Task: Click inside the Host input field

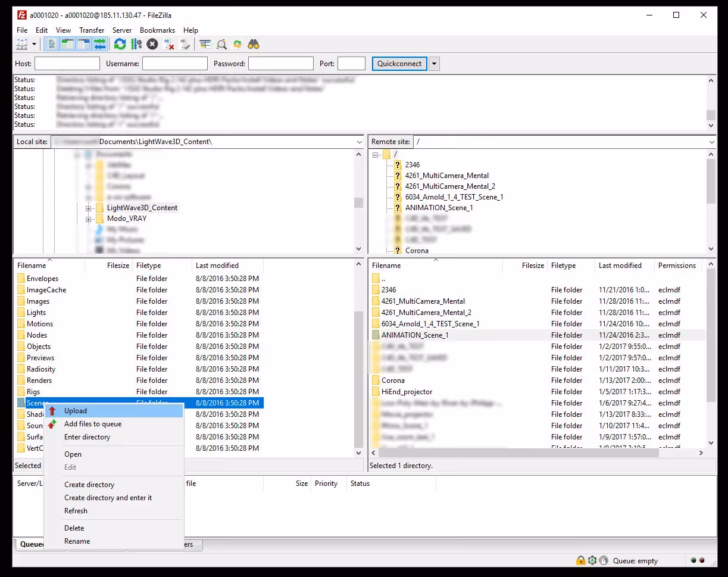Action: [67, 63]
